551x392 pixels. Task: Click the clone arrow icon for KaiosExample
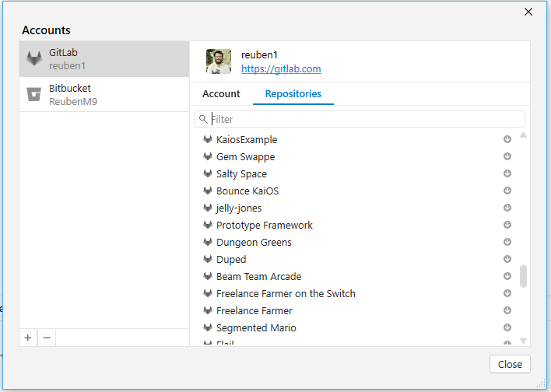[507, 140]
